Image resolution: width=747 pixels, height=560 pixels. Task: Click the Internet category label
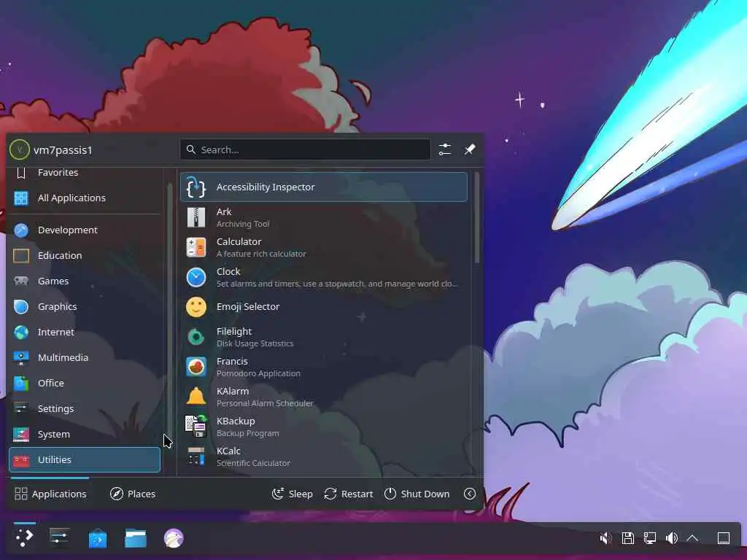point(56,332)
